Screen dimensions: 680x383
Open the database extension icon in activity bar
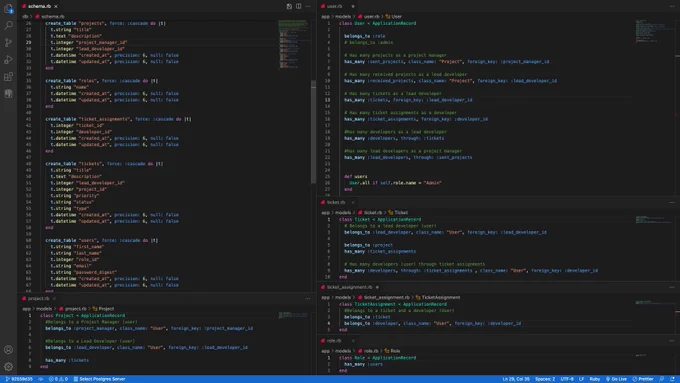click(x=8, y=94)
